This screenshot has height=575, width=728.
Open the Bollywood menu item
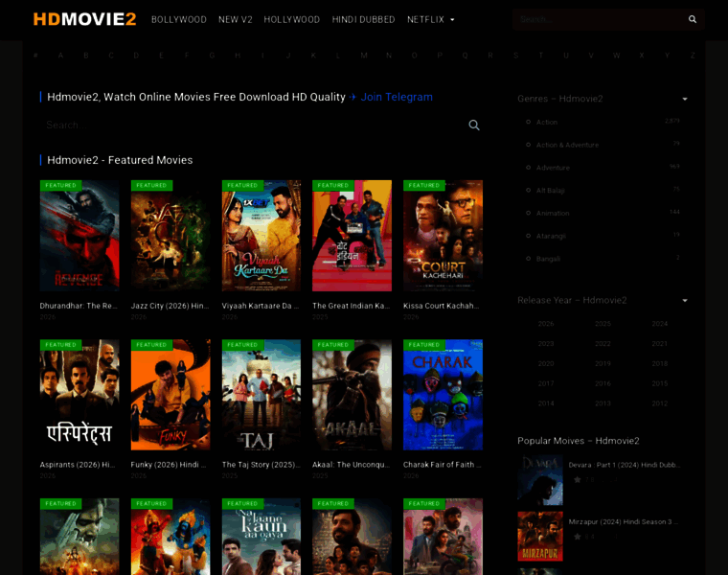click(179, 19)
